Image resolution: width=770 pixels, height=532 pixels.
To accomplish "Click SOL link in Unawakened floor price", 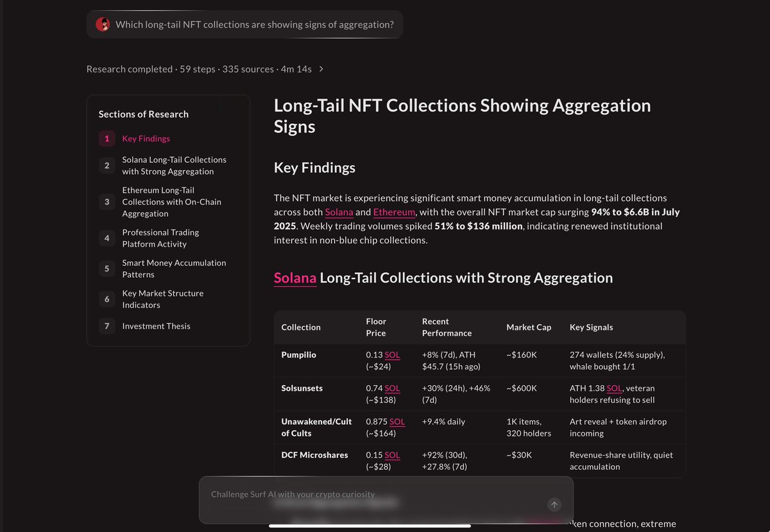I will [397, 422].
